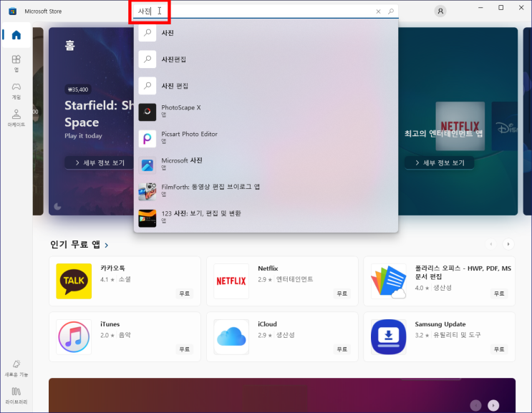
Task: Open the Apps section in the sidebar
Action: [16, 64]
